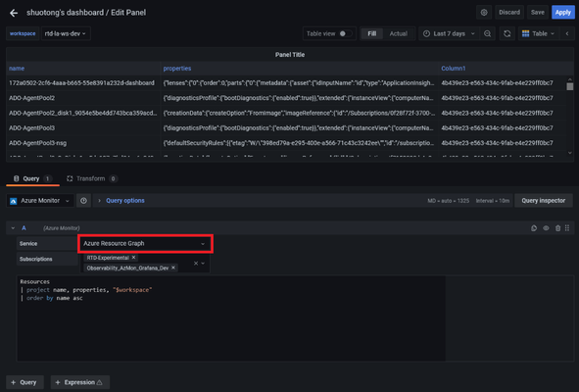Duplicate query A with the copy icon

tap(534, 228)
